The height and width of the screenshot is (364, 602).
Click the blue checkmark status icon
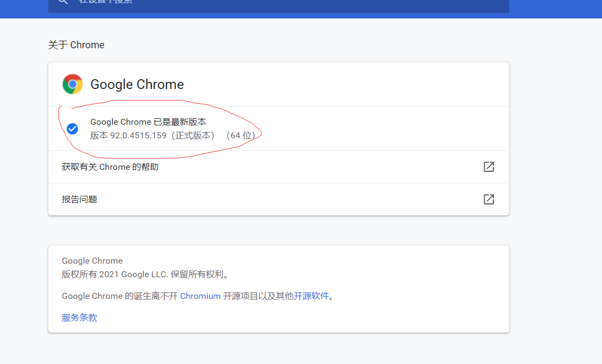point(73,129)
